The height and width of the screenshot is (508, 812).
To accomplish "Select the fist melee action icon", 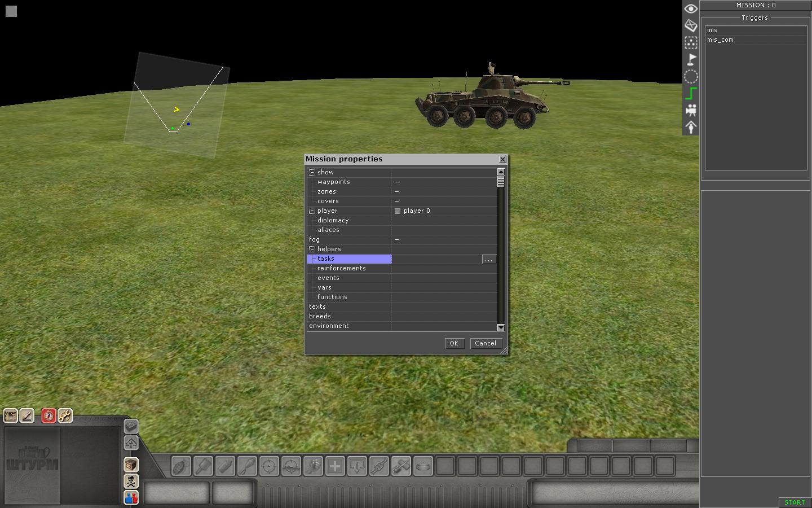I will point(313,466).
